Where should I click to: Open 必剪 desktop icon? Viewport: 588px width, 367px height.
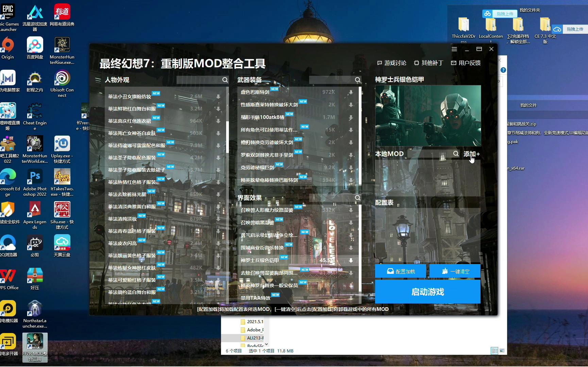(x=35, y=245)
